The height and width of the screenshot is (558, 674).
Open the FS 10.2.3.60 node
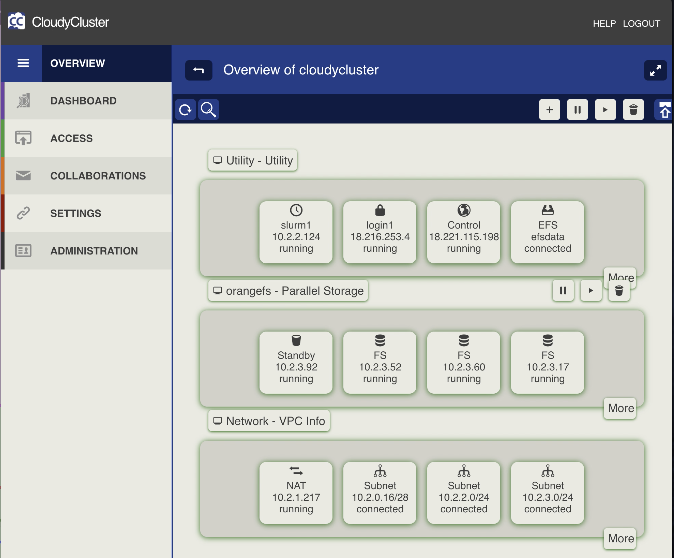[x=463, y=363]
